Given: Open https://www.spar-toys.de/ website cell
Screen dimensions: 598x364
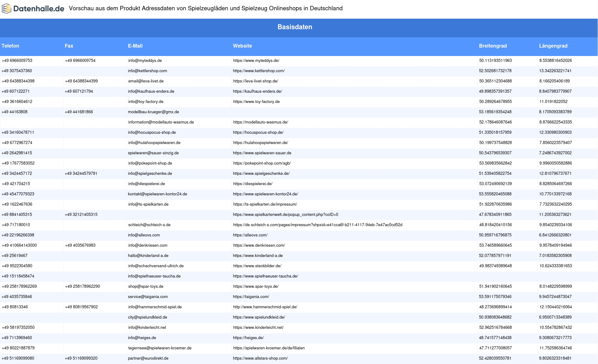Looking at the screenshot, I should (256, 287).
